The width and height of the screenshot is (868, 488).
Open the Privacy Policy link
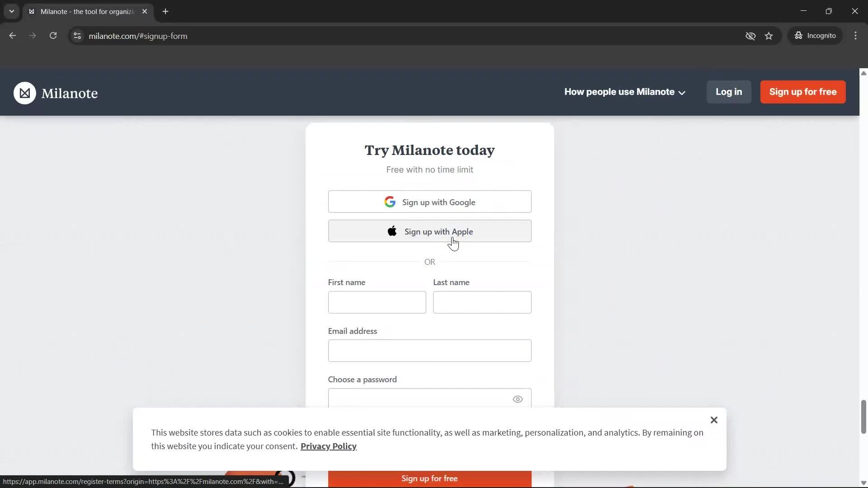point(328,446)
